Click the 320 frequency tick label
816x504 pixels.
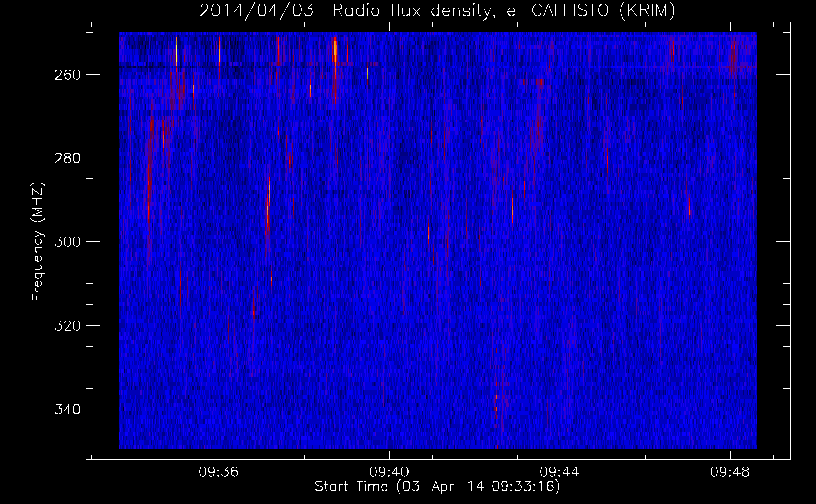(x=67, y=326)
